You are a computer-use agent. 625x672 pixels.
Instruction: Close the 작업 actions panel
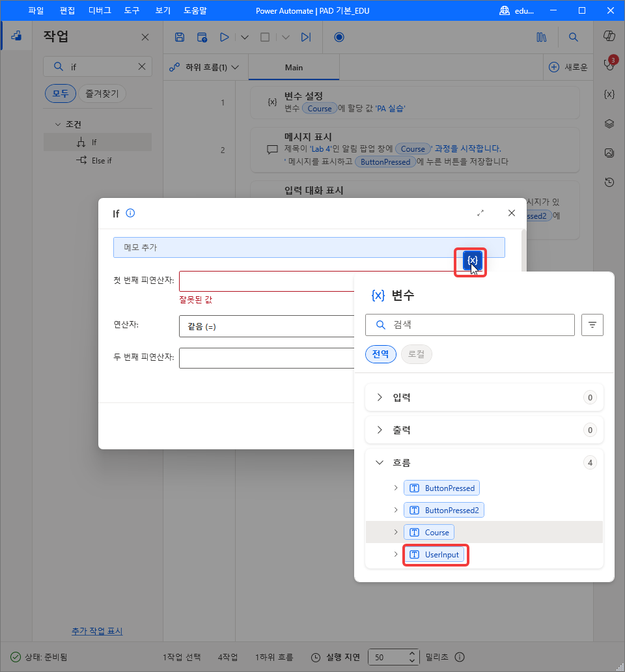pyautogui.click(x=145, y=37)
